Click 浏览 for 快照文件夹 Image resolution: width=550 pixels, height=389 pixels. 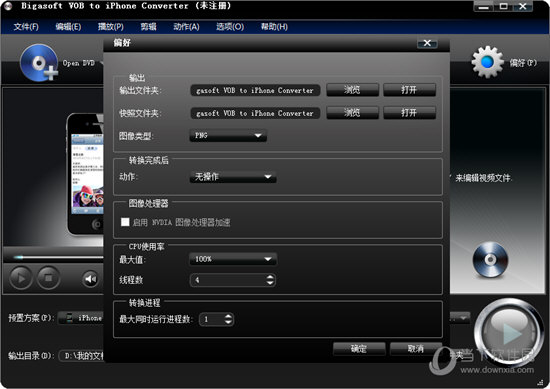[x=352, y=113]
